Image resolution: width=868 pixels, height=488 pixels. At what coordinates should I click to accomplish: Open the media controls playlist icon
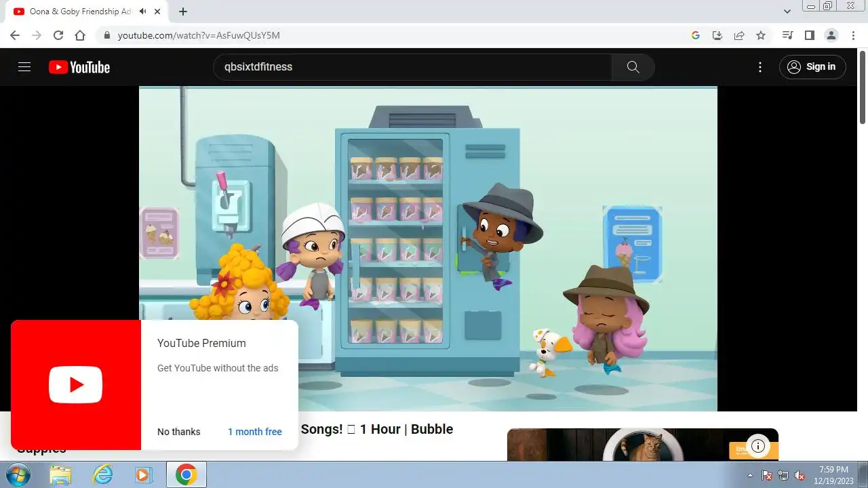click(787, 35)
